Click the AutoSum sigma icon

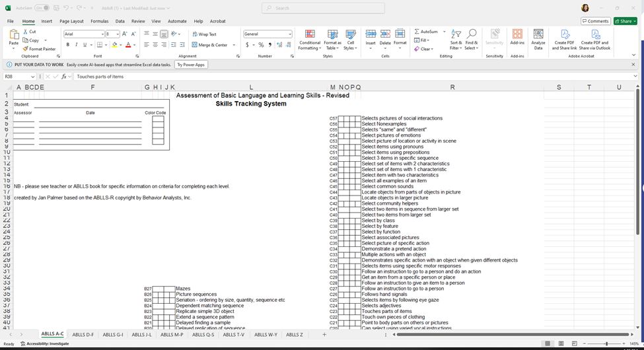[x=417, y=32]
